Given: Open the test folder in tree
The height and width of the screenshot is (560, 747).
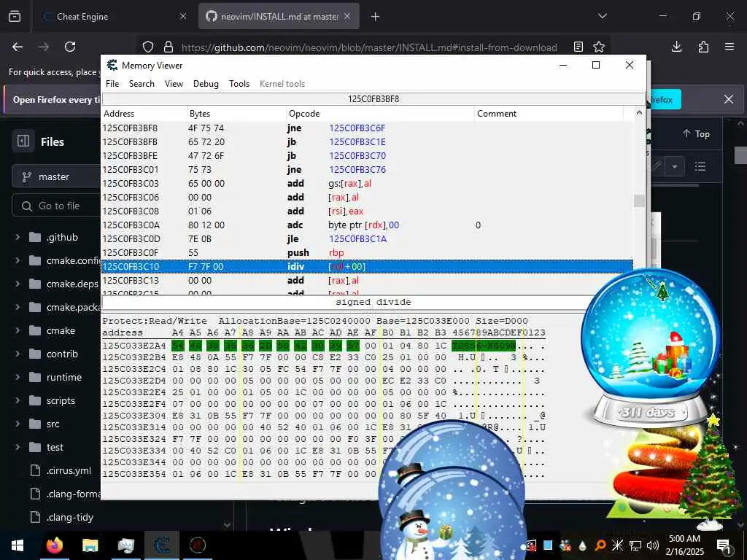Looking at the screenshot, I should click(x=55, y=447).
